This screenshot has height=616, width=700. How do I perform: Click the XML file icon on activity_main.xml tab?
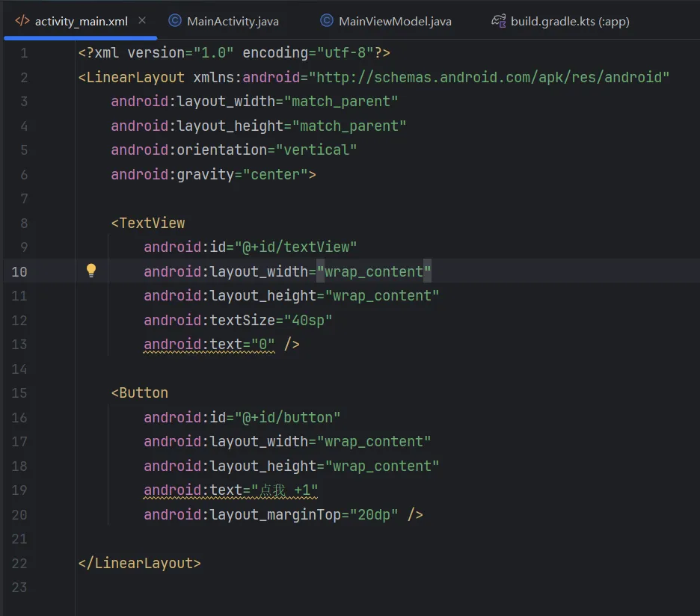pos(22,21)
